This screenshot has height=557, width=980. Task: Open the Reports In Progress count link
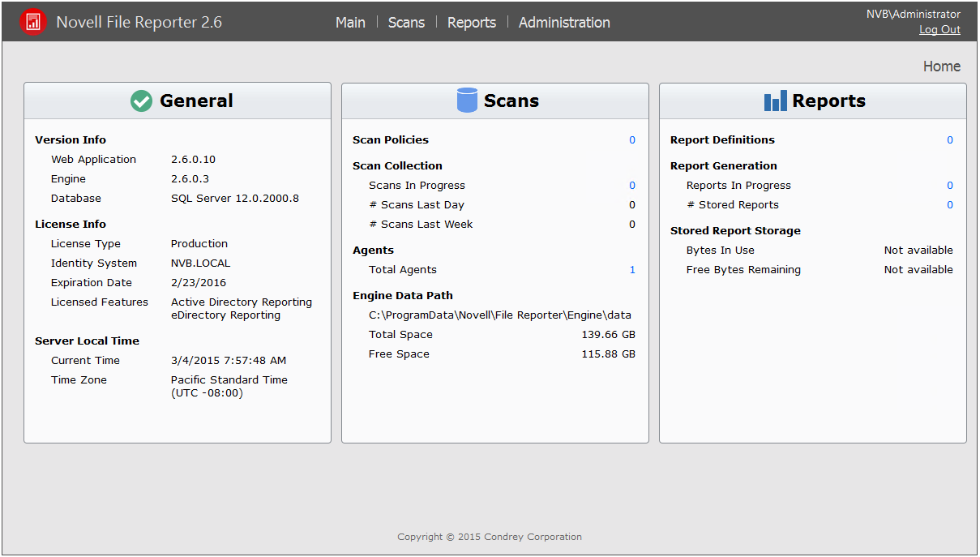pyautogui.click(x=950, y=186)
